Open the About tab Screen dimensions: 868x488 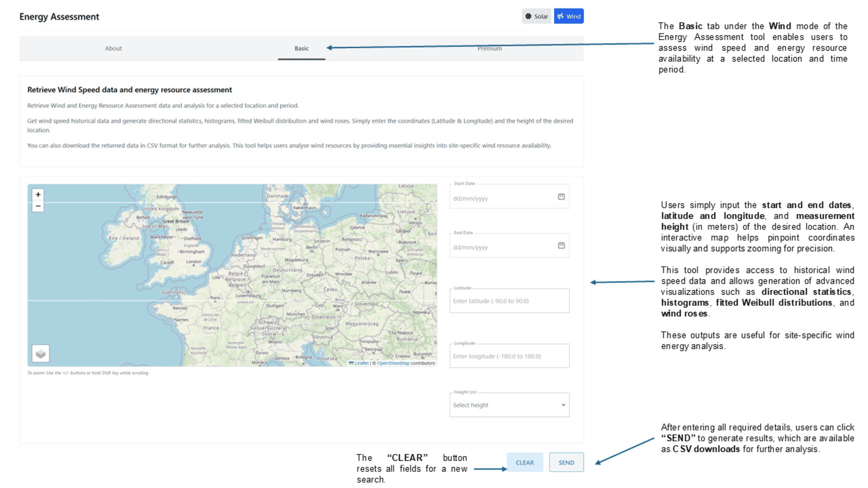[x=113, y=48]
